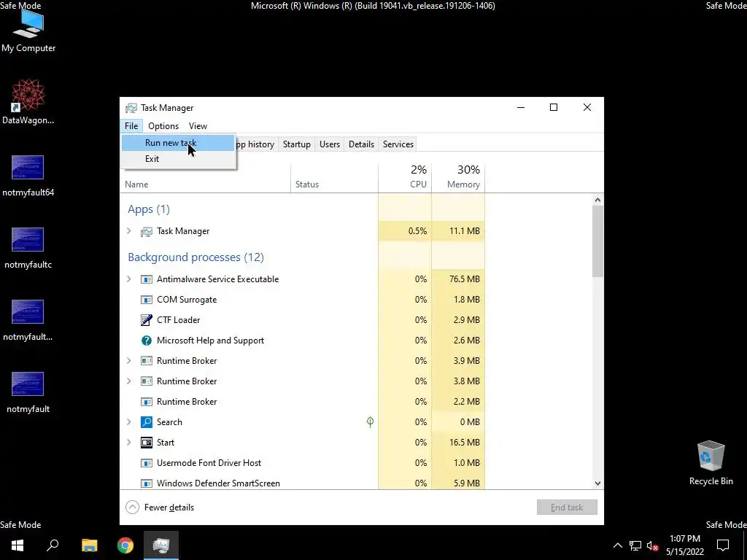Open the View menu
This screenshot has width=747, height=560.
click(x=198, y=126)
